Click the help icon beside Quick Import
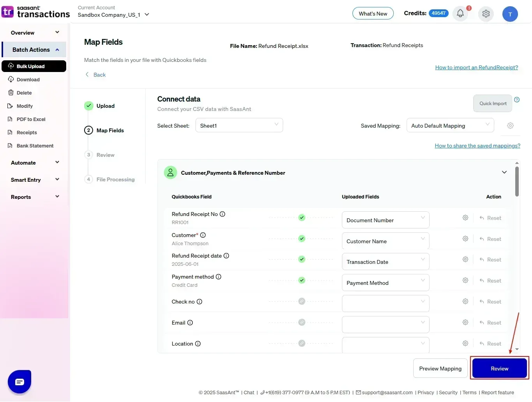Viewport: 532px width, 402px height. coord(517,100)
